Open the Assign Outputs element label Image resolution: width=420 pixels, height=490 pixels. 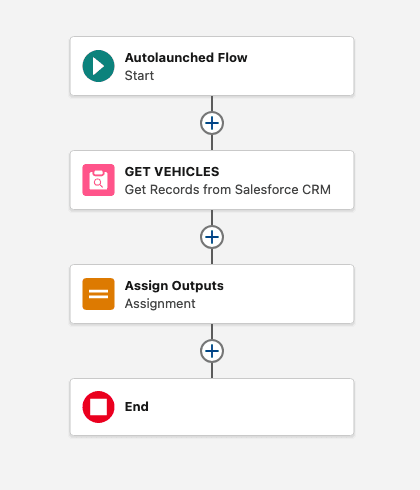coord(174,286)
